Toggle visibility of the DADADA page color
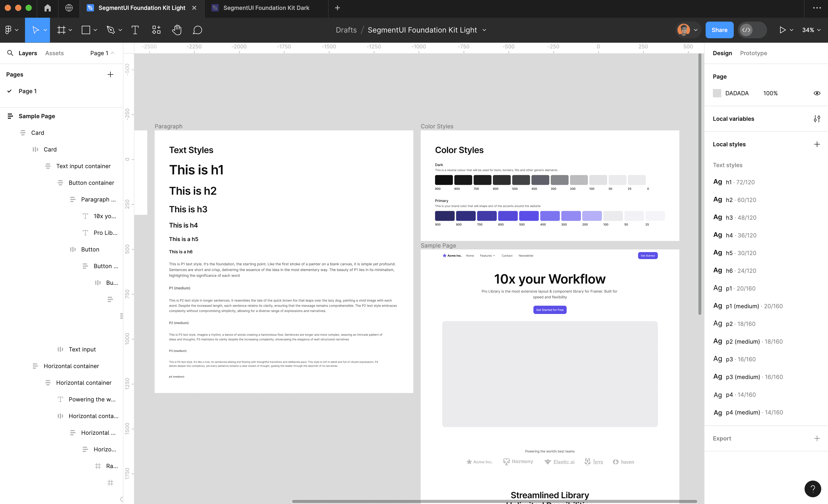Image resolution: width=828 pixels, height=504 pixels. [817, 93]
